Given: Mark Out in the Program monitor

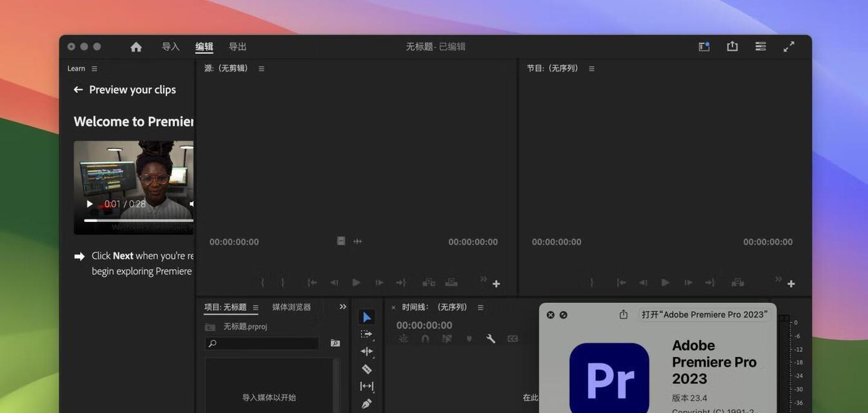Looking at the screenshot, I should pos(591,283).
